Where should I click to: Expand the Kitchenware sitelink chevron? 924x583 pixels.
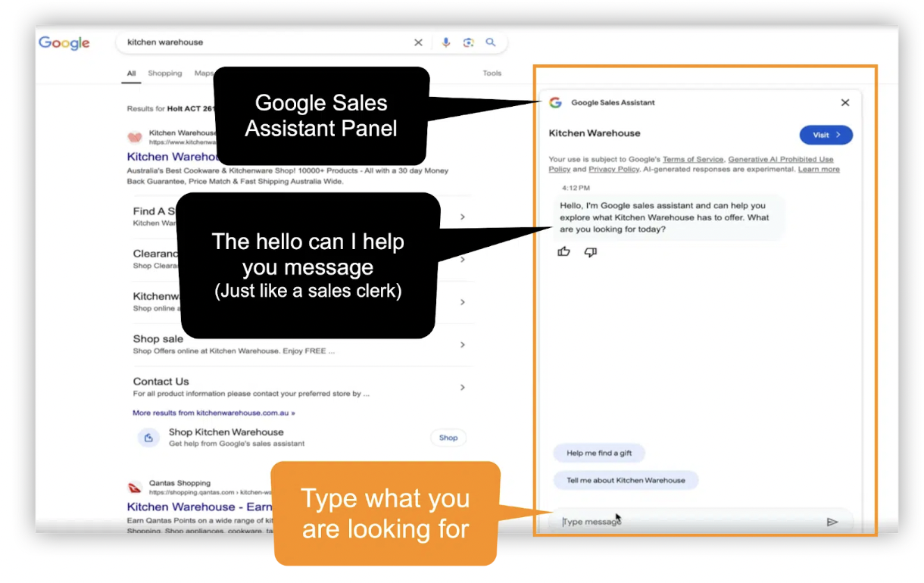click(x=463, y=302)
